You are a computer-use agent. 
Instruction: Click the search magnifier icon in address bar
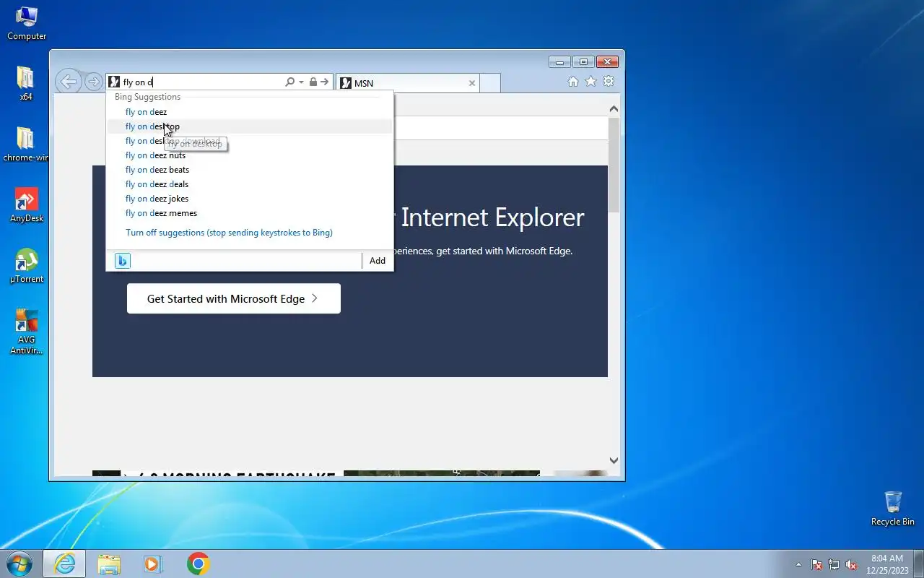(x=289, y=82)
